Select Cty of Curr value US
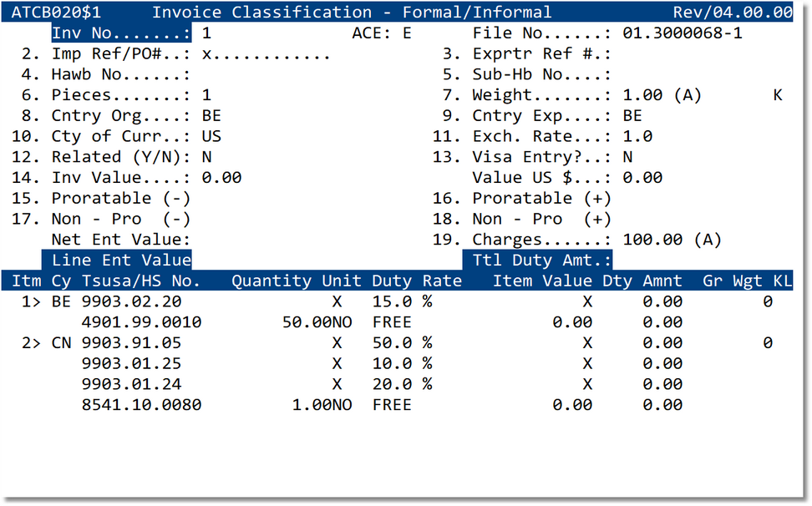 coord(211,137)
